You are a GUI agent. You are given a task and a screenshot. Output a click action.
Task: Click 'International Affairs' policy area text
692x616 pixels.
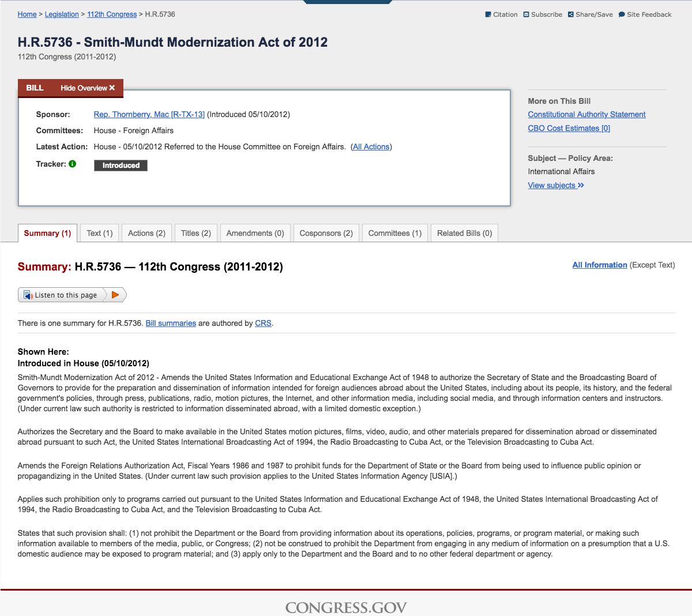pos(561,171)
